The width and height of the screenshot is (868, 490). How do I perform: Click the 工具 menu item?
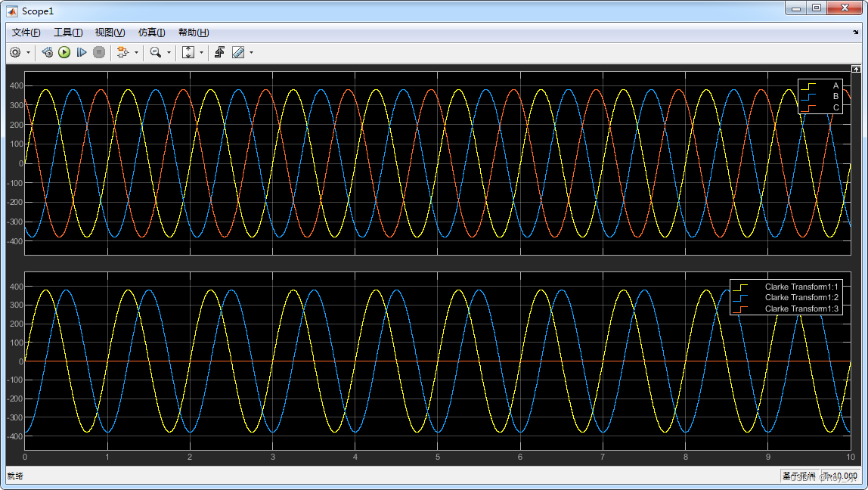click(x=67, y=33)
